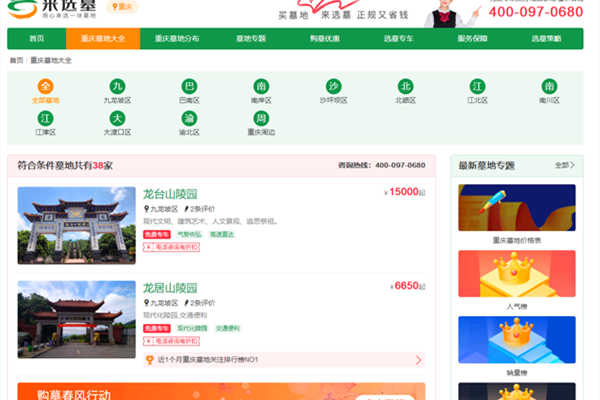Viewport: 600px width, 400px height.
Task: Open the 人气榜 crown image
Action: click(517, 274)
